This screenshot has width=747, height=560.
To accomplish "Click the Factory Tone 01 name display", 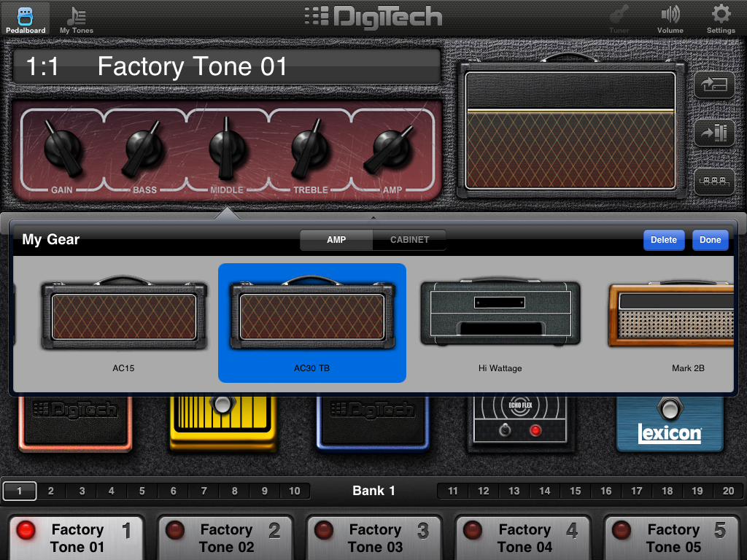I will pyautogui.click(x=227, y=66).
